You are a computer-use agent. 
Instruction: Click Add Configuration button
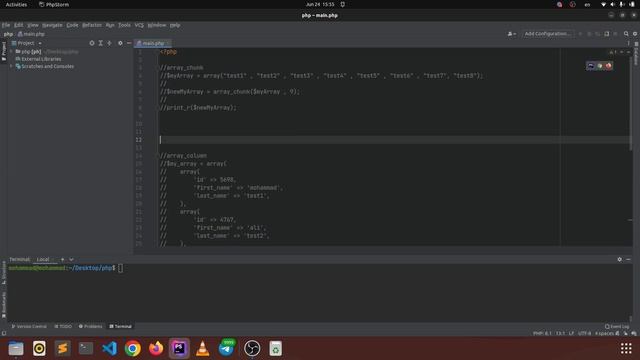coord(547,34)
